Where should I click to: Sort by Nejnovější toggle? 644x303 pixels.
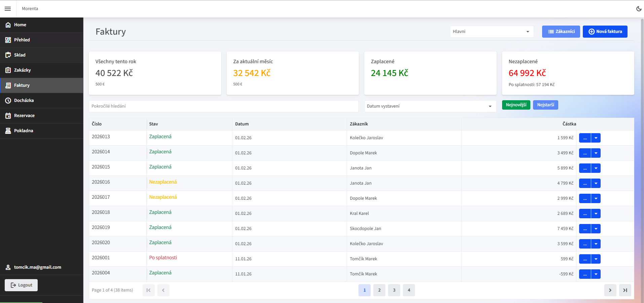tap(516, 105)
